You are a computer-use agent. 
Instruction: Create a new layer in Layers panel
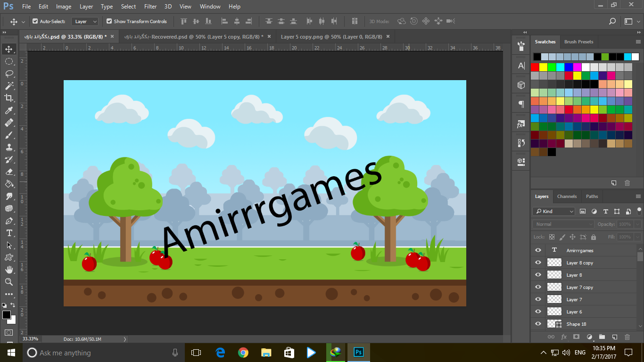(614, 337)
